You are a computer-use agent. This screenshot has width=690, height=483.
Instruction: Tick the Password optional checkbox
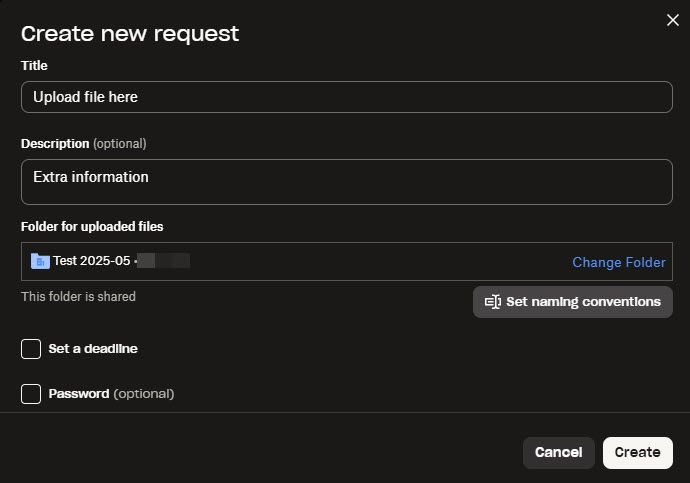31,394
